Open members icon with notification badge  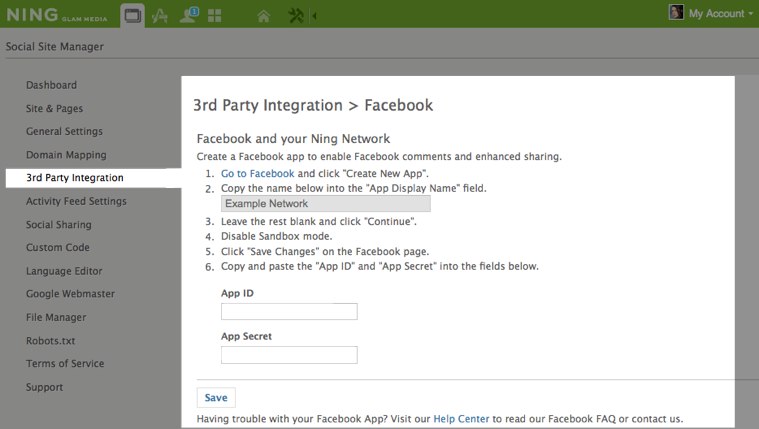coord(189,15)
